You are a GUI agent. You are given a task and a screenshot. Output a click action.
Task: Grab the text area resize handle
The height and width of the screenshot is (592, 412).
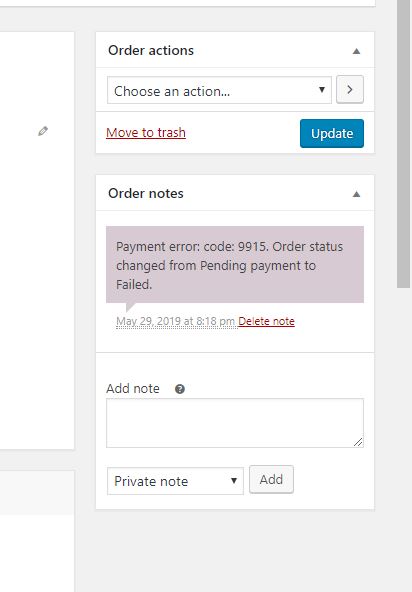pyautogui.click(x=358, y=442)
